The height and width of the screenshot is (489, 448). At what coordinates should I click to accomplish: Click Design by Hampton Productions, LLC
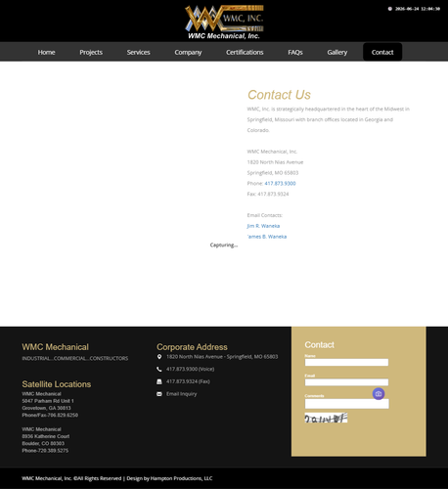click(x=169, y=478)
